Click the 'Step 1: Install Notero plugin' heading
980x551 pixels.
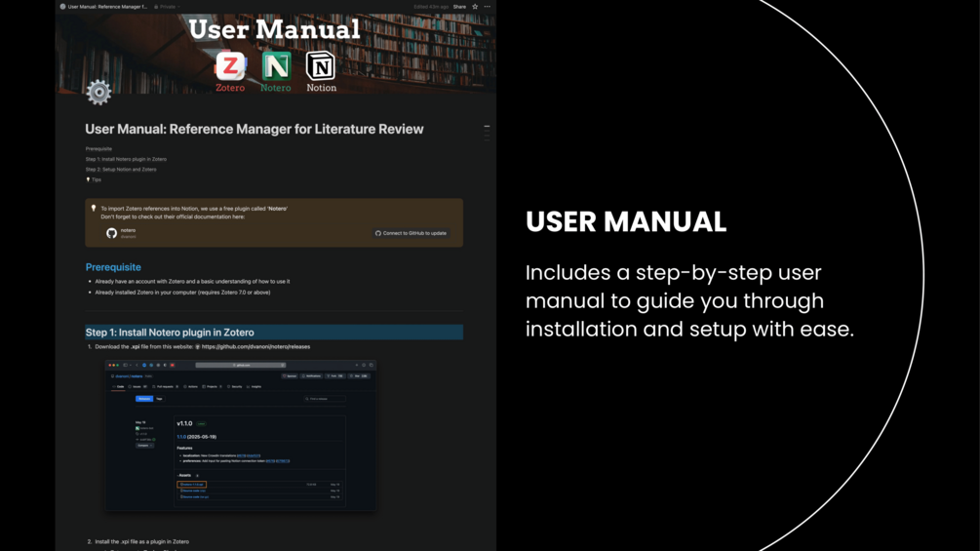pyautogui.click(x=170, y=333)
